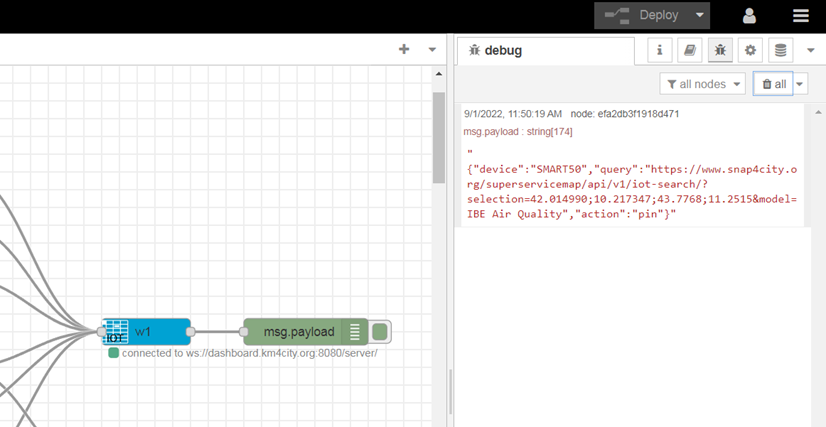Toggle the msg.payload debug node output button
The image size is (826, 427).
click(x=381, y=331)
